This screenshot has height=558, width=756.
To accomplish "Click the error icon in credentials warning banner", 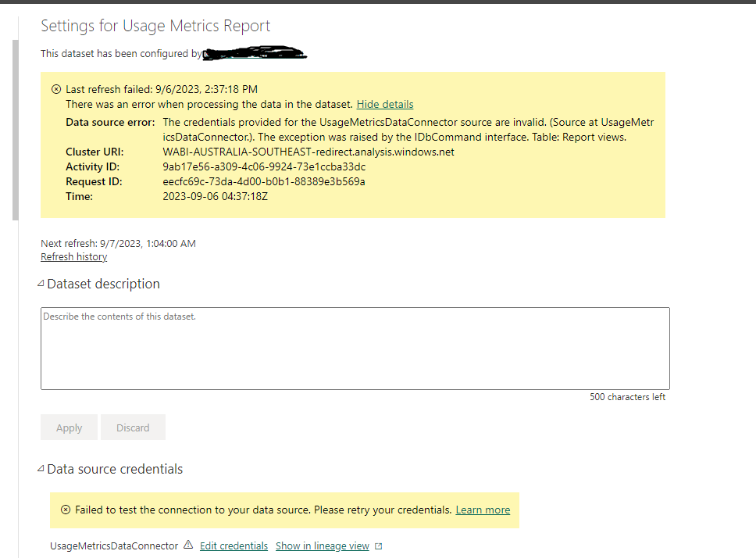I will click(66, 510).
